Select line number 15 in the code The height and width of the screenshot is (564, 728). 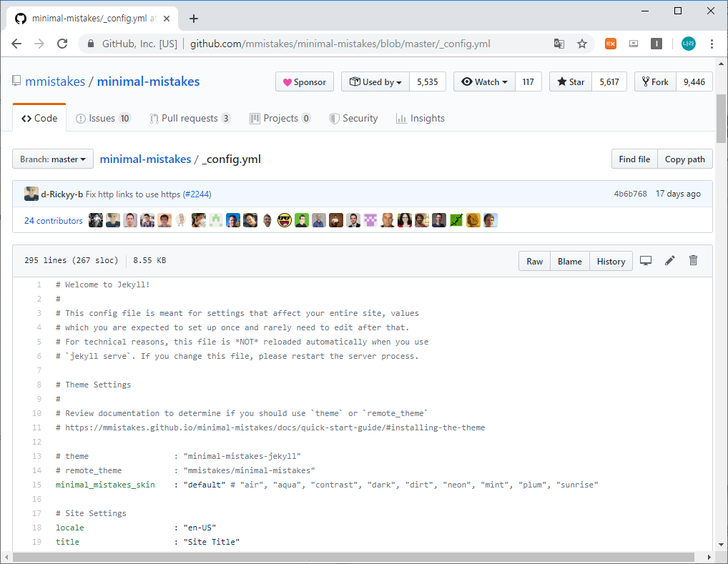36,485
